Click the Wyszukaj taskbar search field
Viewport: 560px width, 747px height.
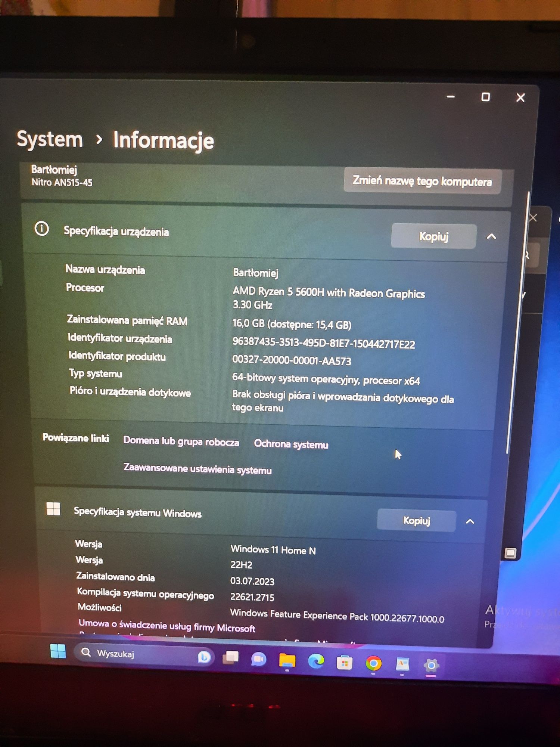coord(144,654)
